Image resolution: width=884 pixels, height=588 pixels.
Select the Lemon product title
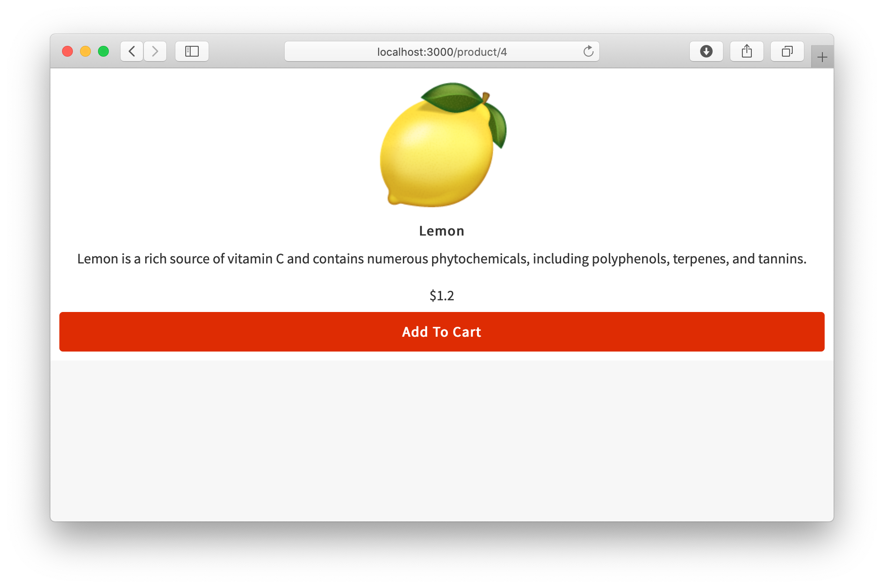point(442,231)
